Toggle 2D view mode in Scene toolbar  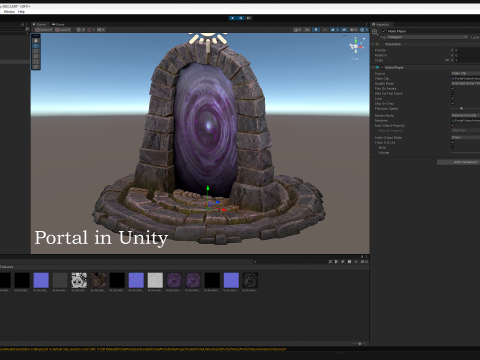coord(307,30)
